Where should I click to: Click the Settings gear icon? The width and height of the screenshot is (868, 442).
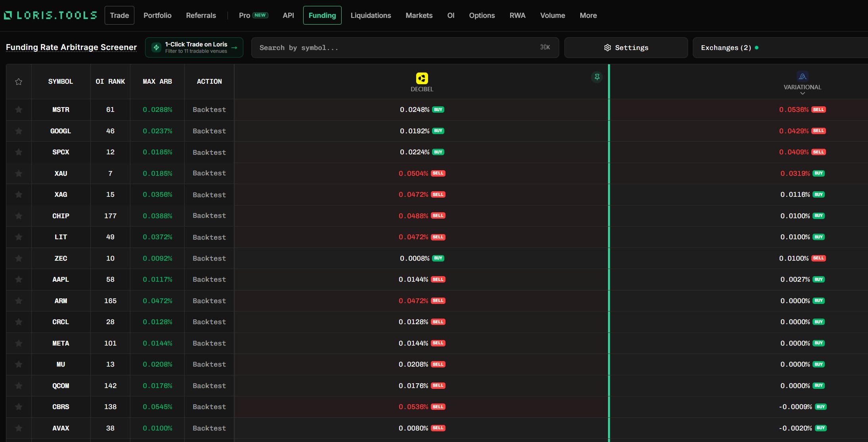tap(607, 48)
